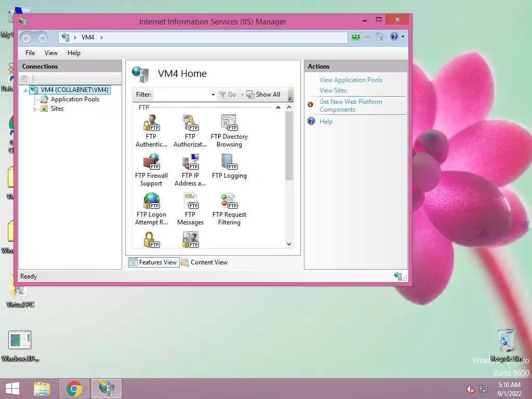
Task: Open FTP Logon Attempt Restrictions feature
Action: 151,209
